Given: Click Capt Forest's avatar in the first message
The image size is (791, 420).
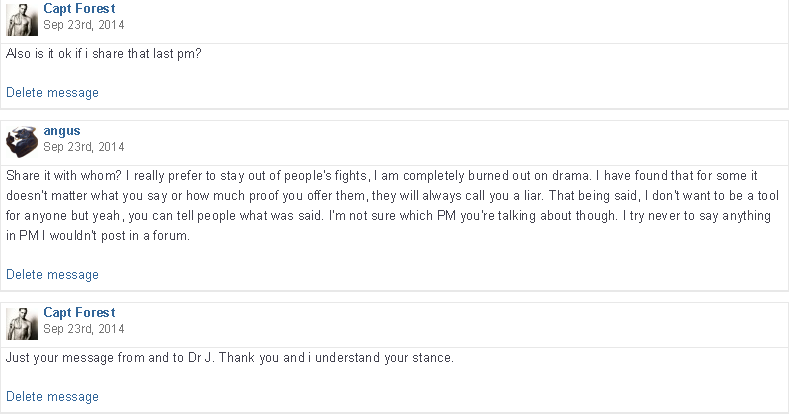Looking at the screenshot, I should (22, 20).
